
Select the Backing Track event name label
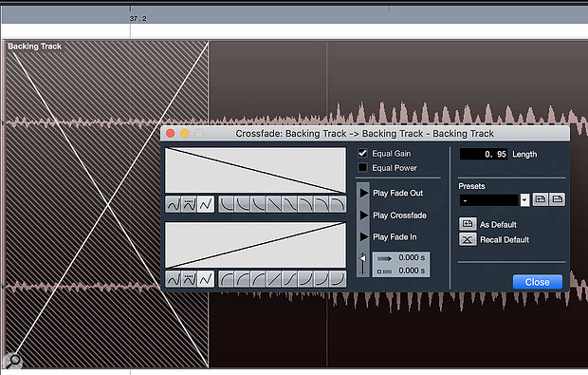point(34,47)
